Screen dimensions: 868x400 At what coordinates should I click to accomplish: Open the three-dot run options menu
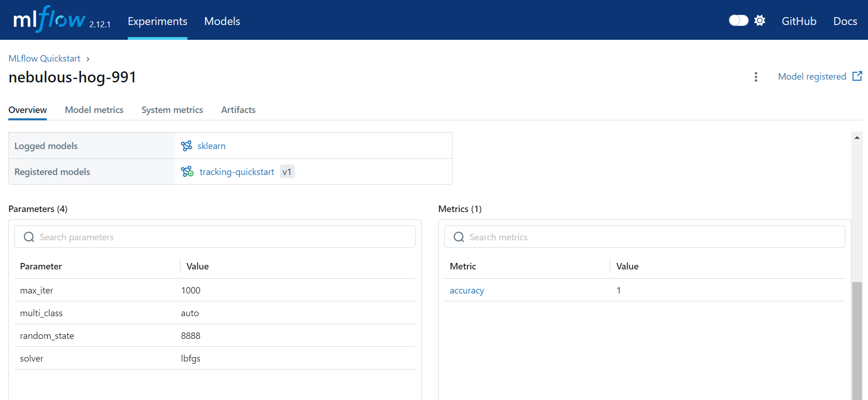(756, 77)
